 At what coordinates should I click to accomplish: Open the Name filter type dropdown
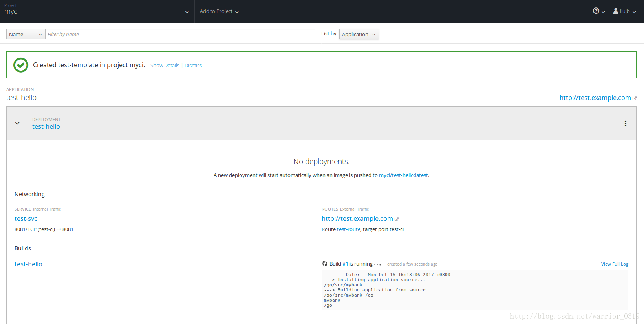click(x=26, y=34)
